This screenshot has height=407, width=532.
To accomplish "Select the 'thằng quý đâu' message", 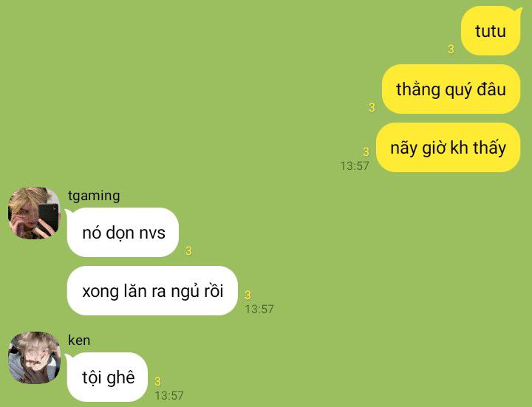I will pos(451,89).
